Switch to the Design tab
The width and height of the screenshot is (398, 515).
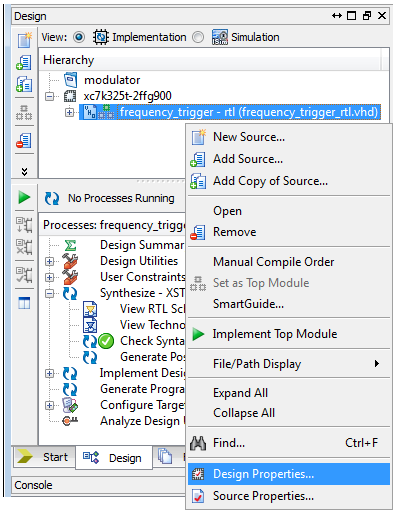[114, 458]
